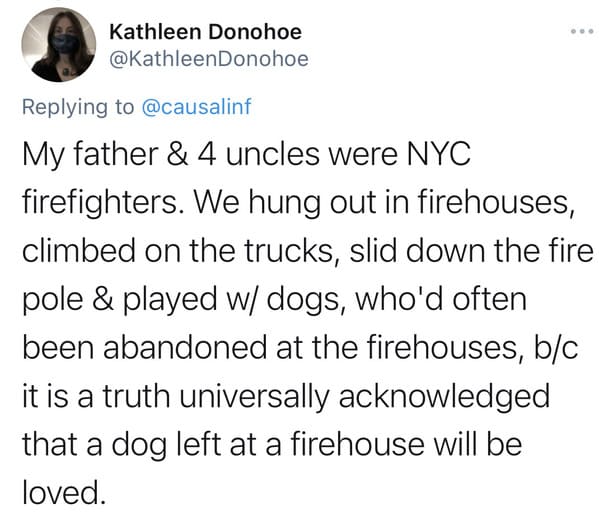The height and width of the screenshot is (532, 599).
Task: Open the three-dot more options menu
Action: coord(582,32)
